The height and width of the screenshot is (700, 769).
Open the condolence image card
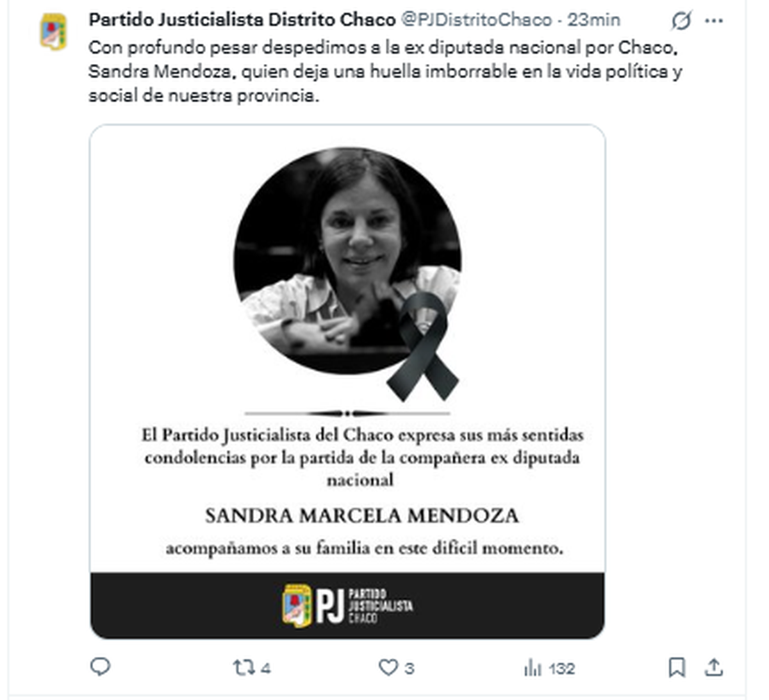(x=347, y=382)
